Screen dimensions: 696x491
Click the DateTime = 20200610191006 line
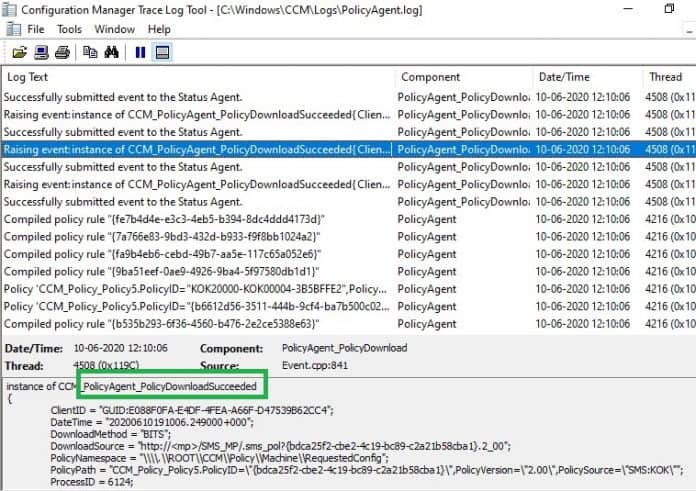click(152, 422)
